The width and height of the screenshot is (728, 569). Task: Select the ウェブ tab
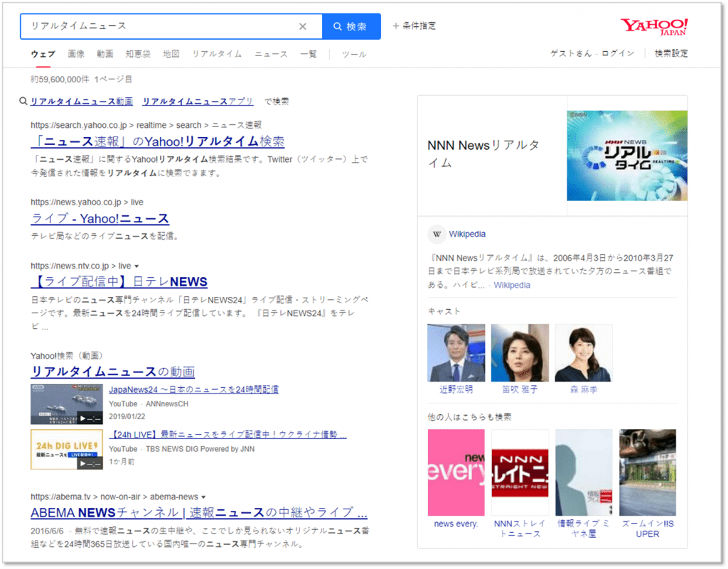(43, 54)
